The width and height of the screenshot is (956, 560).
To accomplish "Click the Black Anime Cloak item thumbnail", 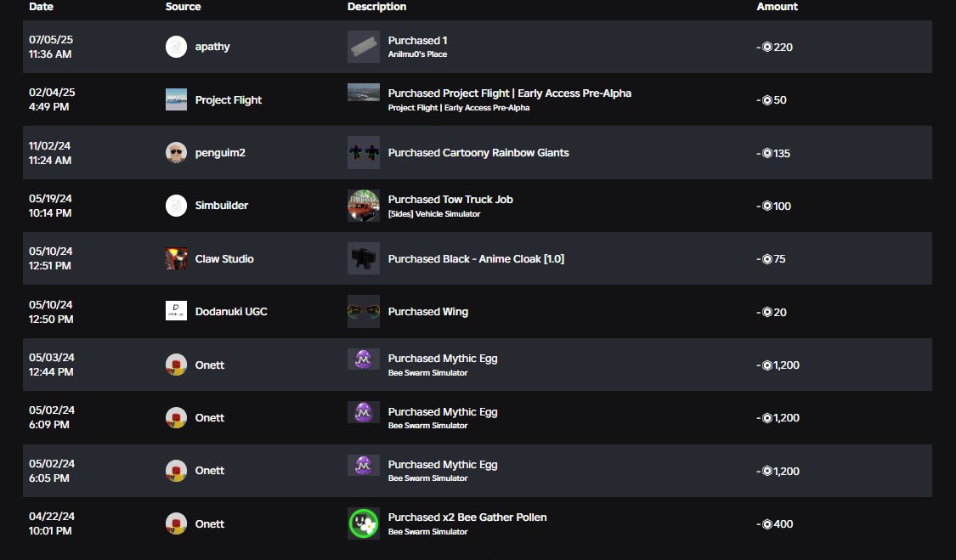I will (x=364, y=258).
